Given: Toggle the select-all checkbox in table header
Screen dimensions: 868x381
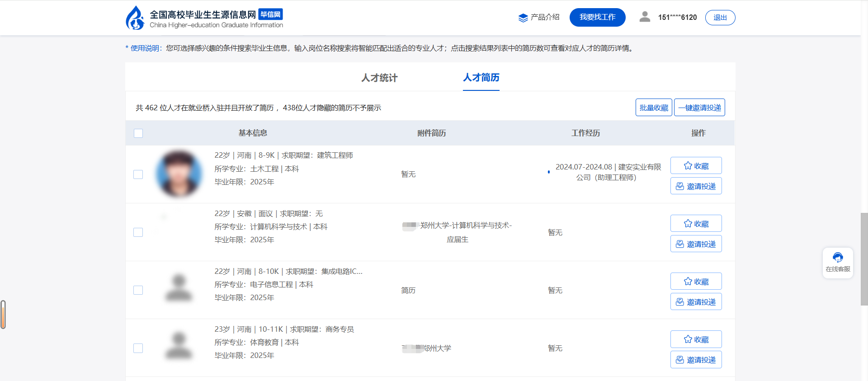Looking at the screenshot, I should click(x=138, y=133).
